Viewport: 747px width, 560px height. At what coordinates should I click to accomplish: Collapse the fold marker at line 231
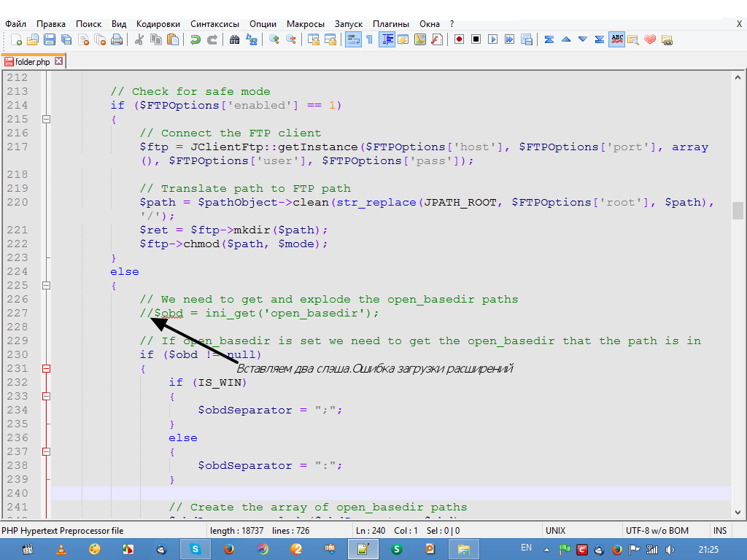coord(47,368)
